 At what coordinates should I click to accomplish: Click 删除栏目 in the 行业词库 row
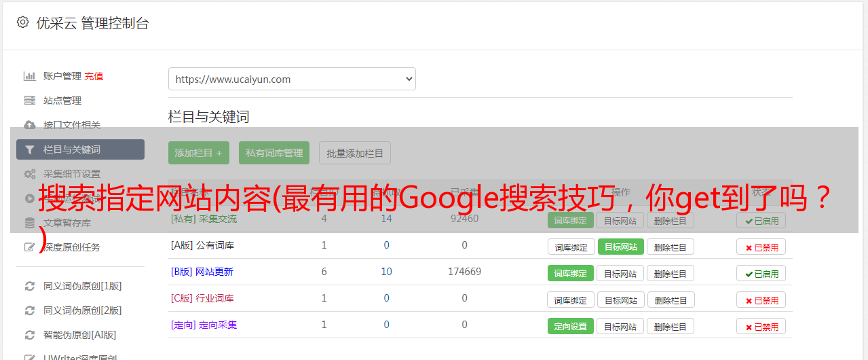click(x=671, y=300)
